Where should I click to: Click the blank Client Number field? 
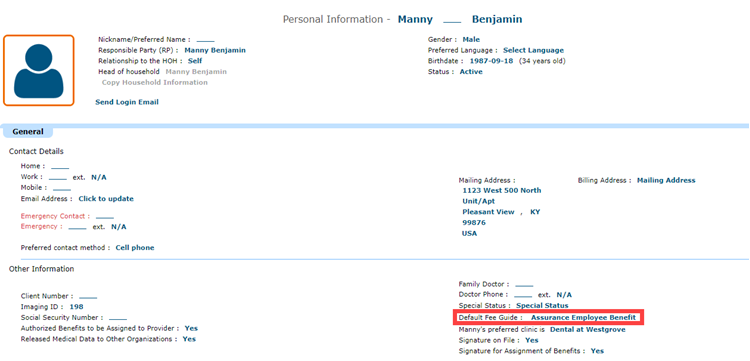88,296
